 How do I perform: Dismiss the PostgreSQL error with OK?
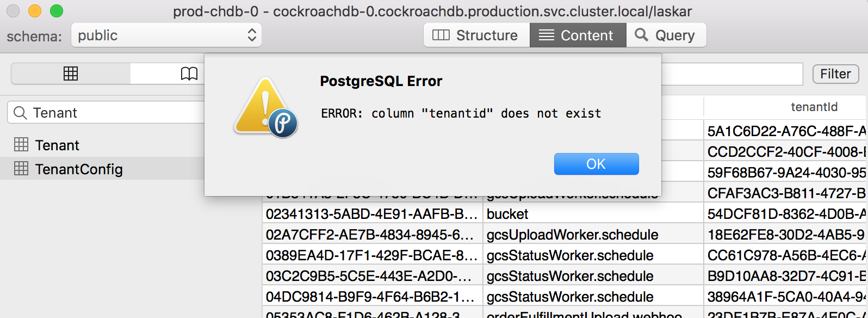[x=596, y=163]
